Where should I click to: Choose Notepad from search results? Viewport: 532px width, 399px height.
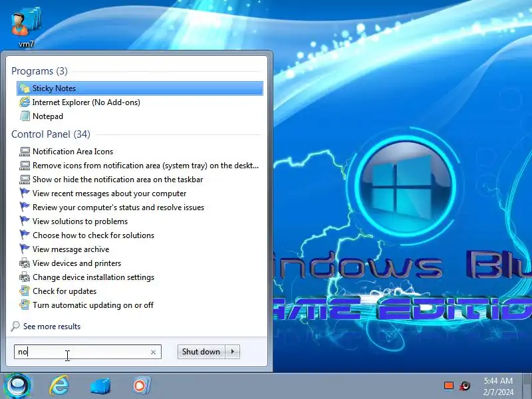140,116
